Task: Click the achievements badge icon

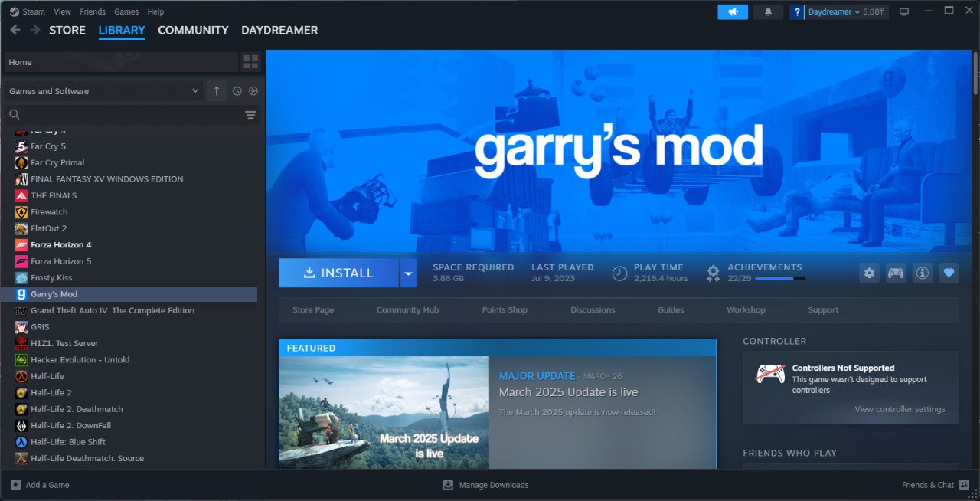Action: (x=714, y=273)
